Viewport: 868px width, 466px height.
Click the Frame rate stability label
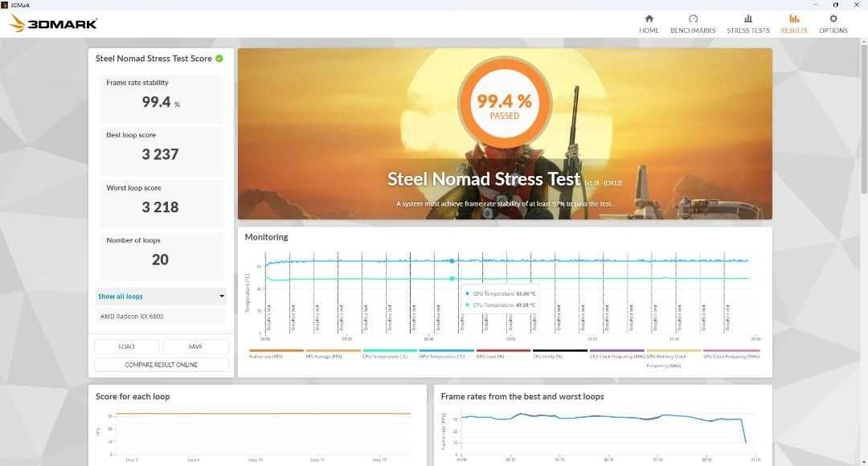click(x=137, y=83)
